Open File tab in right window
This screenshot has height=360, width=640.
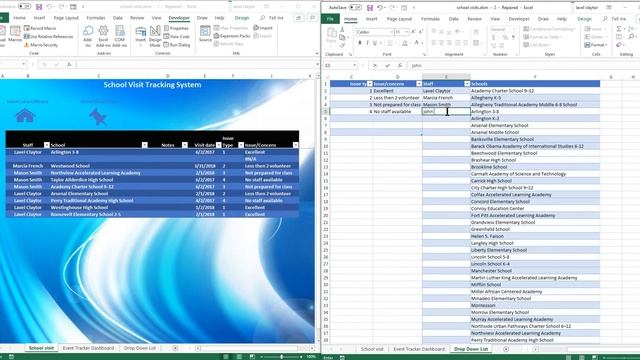(330, 19)
